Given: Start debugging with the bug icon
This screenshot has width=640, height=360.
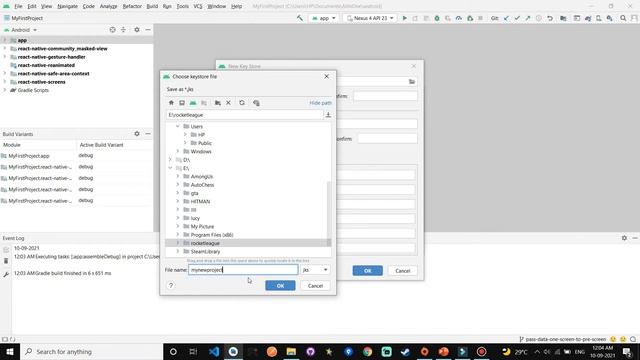Looking at the screenshot, I should click(437, 18).
